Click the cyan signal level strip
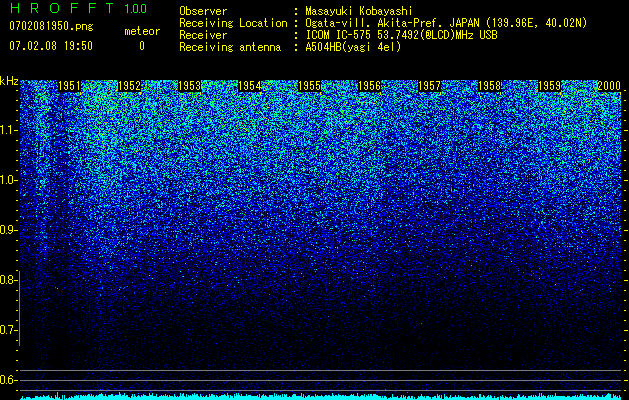Viewport: 629px width, 400px height. [x=321, y=396]
